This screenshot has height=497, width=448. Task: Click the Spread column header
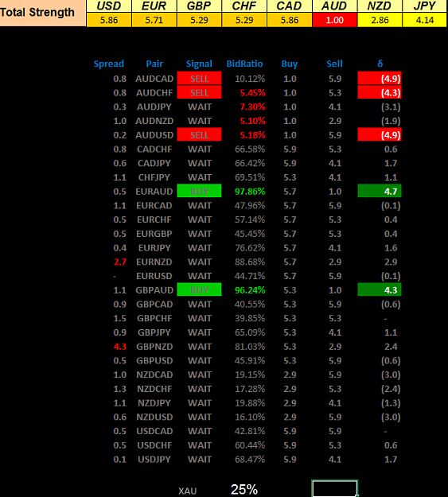click(x=108, y=64)
